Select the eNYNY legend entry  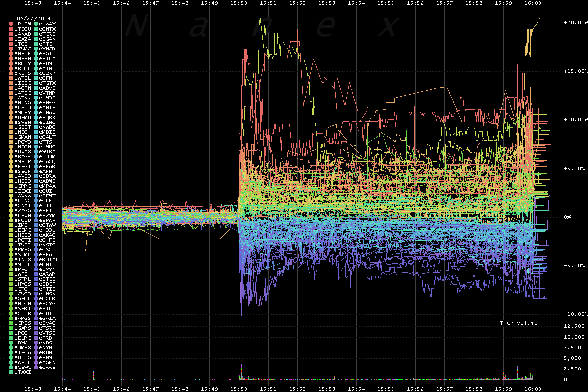pyautogui.click(x=47, y=347)
